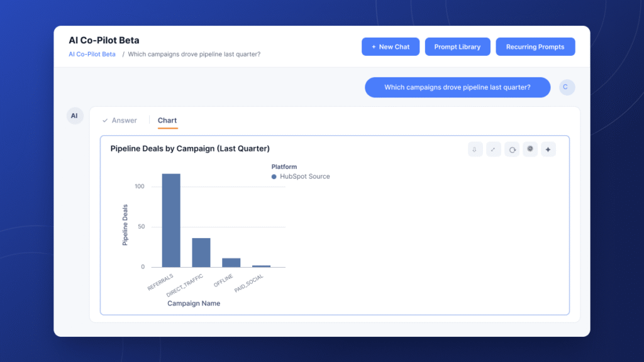Go to AI Co-Pilot Beta breadcrumb link

point(92,54)
